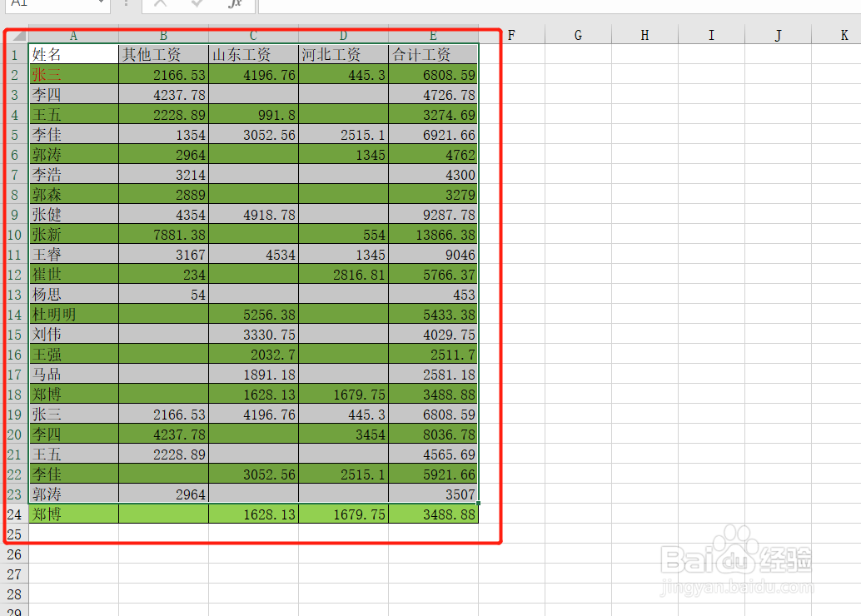861x616 pixels.
Task: Select the cell with value 4762
Action: point(433,154)
